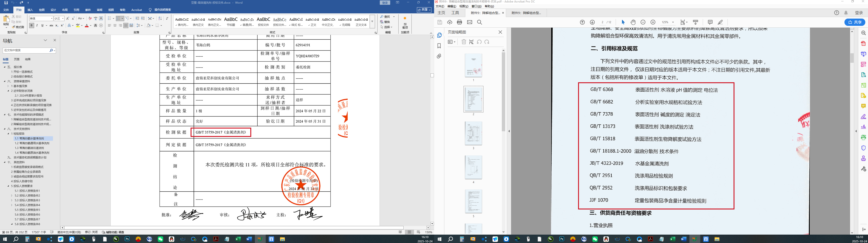Zoom out with minus icon in Acrobat
This screenshot has width=868, height=243.
pos(643,22)
